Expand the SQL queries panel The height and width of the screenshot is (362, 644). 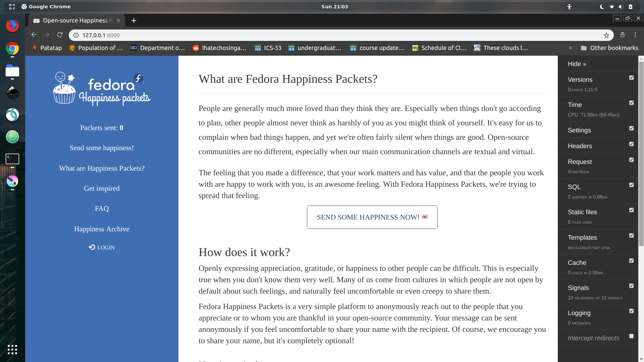(x=574, y=187)
